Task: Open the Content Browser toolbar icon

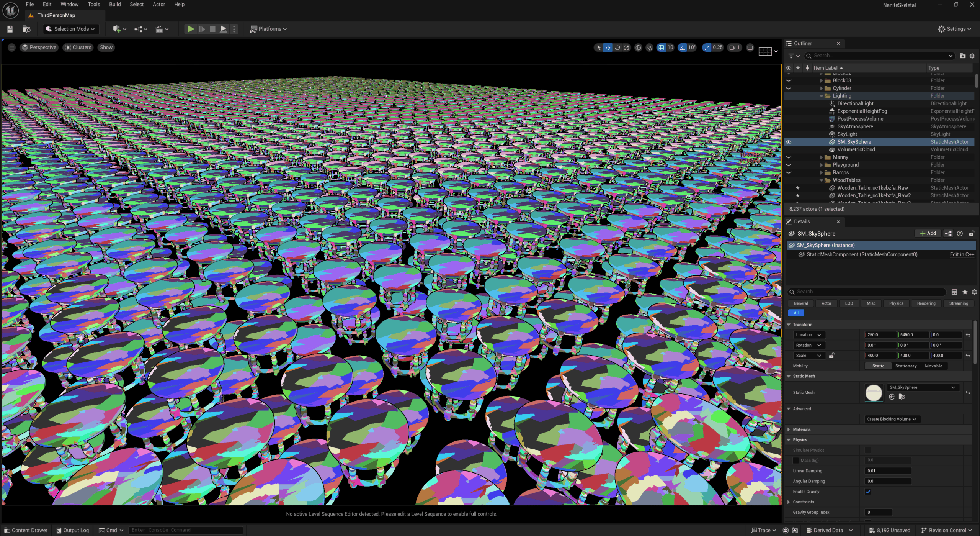Action: coord(26,29)
